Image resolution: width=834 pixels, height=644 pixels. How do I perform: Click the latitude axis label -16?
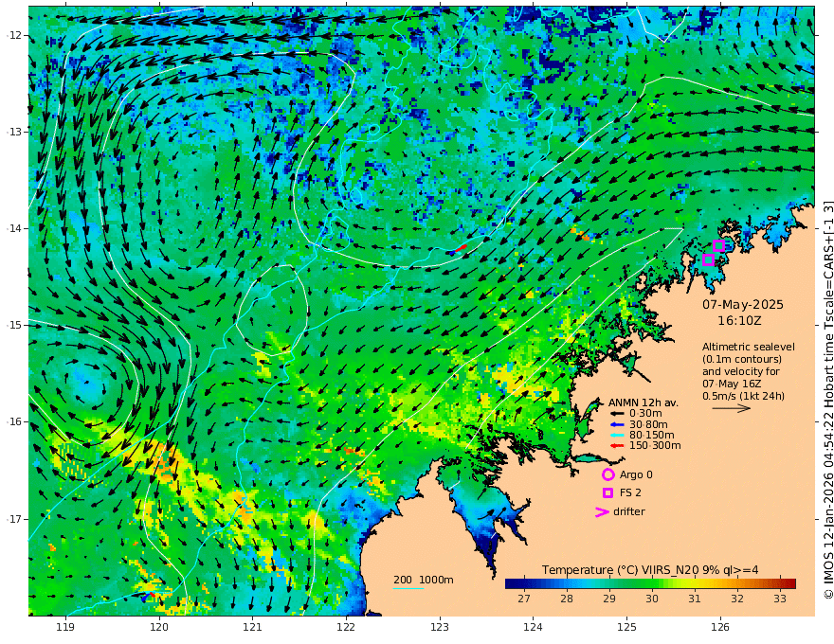[13, 421]
